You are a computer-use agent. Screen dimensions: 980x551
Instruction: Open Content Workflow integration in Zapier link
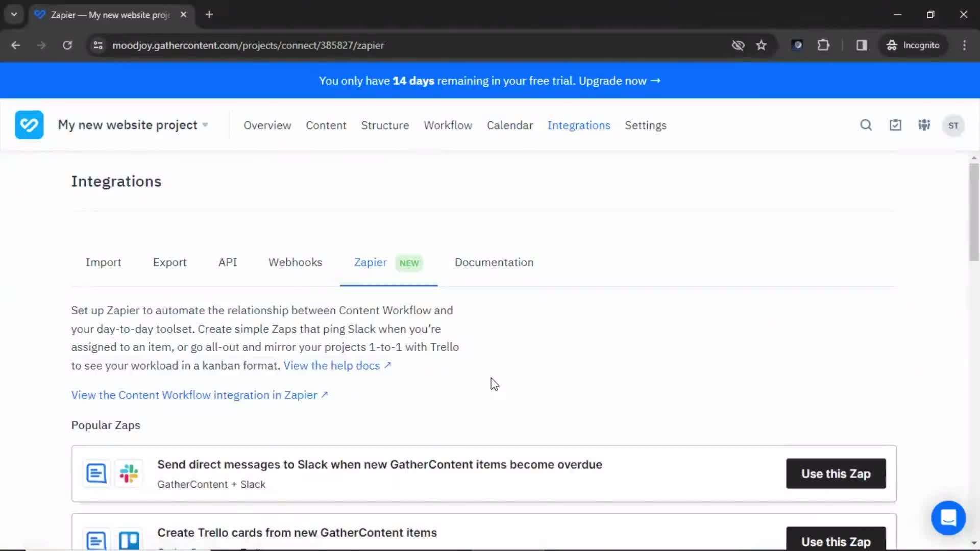pyautogui.click(x=199, y=395)
